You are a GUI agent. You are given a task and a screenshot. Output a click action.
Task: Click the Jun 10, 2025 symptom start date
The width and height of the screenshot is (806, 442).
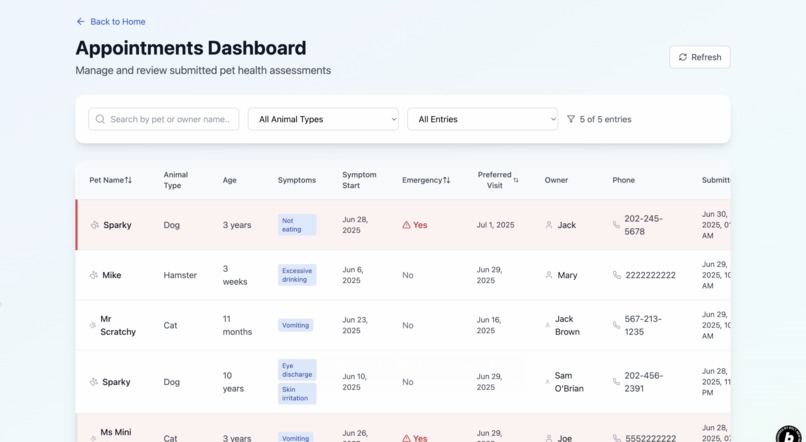355,382
